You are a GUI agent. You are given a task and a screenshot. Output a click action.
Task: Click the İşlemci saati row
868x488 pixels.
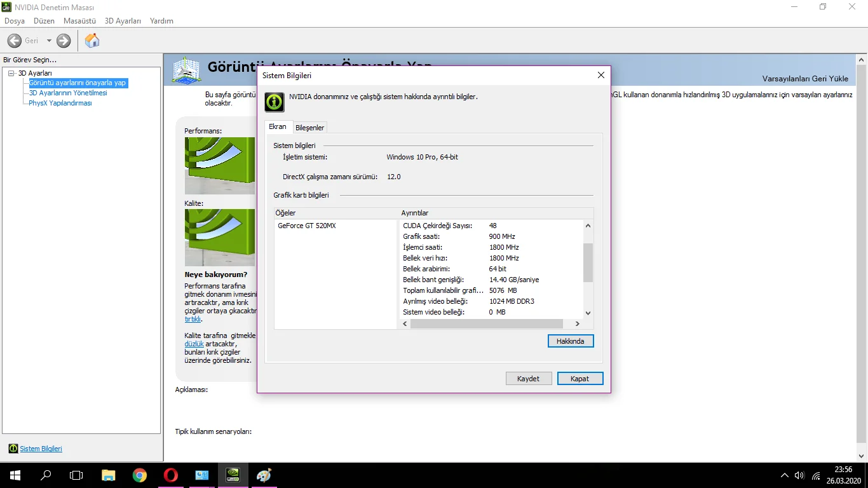(x=491, y=247)
